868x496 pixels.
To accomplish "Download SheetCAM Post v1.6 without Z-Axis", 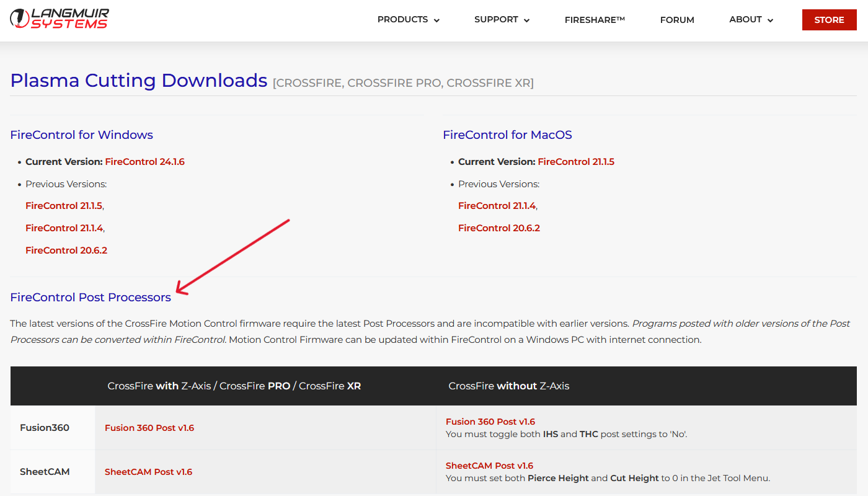I will [x=489, y=466].
